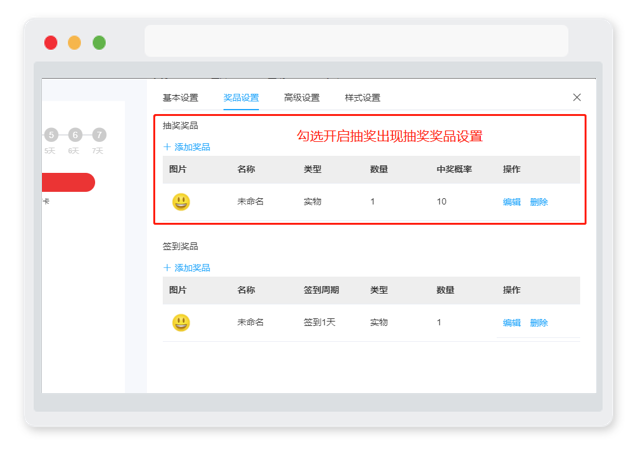Open the 高级设置 tab
The width and height of the screenshot is (640, 451).
tap(302, 98)
